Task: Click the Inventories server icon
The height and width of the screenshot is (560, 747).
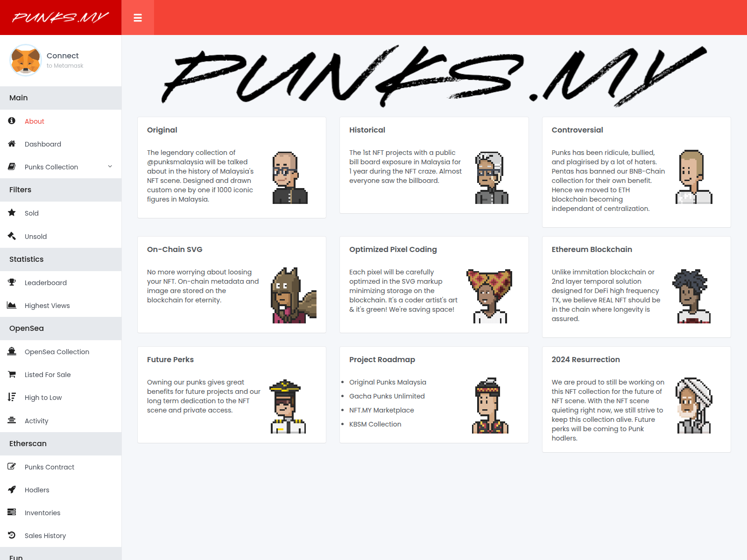Action: click(12, 512)
